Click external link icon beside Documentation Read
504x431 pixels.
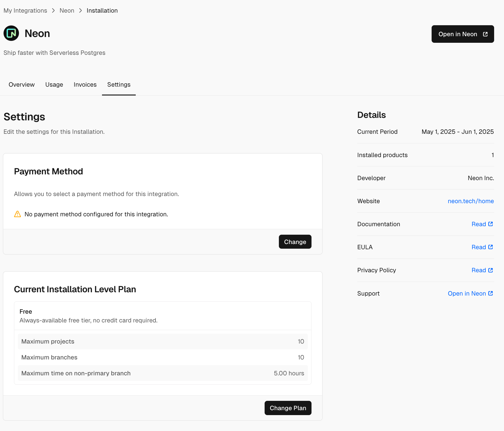coord(491,224)
